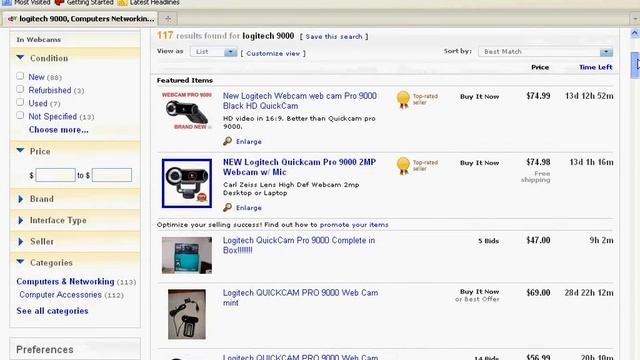Click the Customize view link
Image resolution: width=640 pixels, height=360 pixels.
tap(273, 53)
